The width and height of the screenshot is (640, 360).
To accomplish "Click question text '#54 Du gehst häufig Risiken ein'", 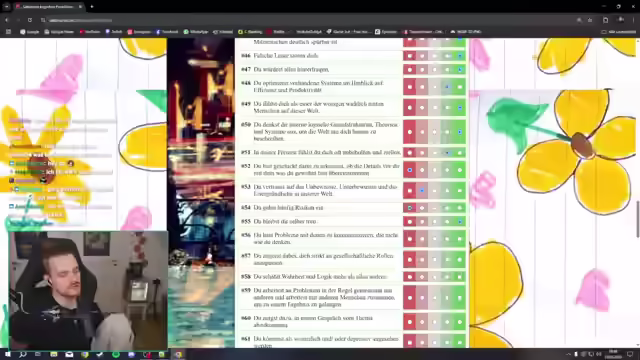I will coord(282,208).
